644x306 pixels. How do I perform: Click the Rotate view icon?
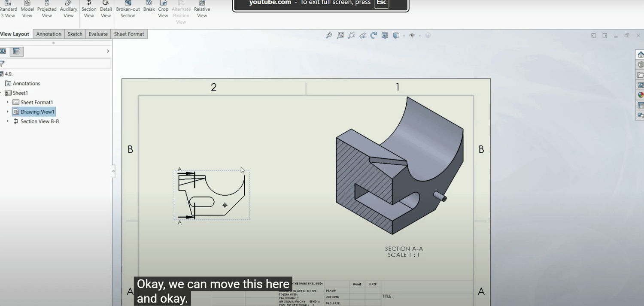tap(374, 36)
